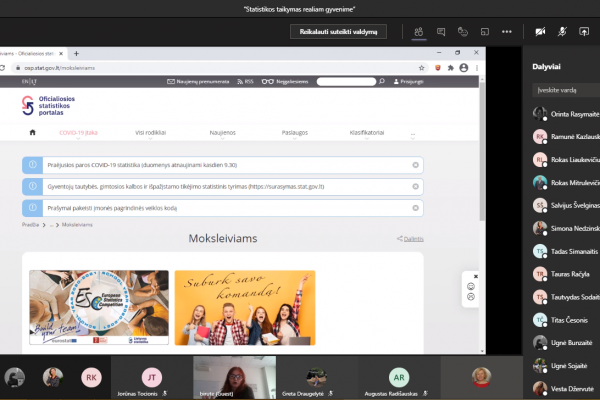Click the search magnifier icon on portal

[382, 82]
